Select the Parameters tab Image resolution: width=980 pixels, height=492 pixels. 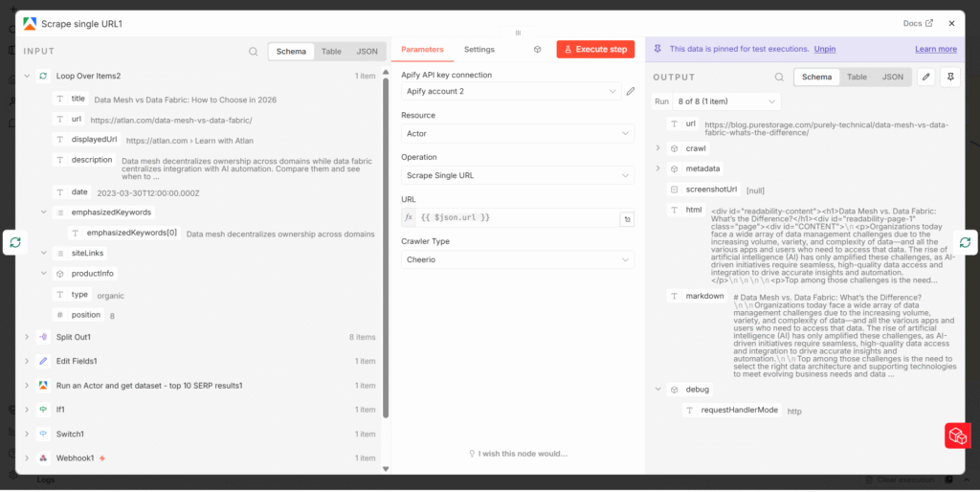422,50
